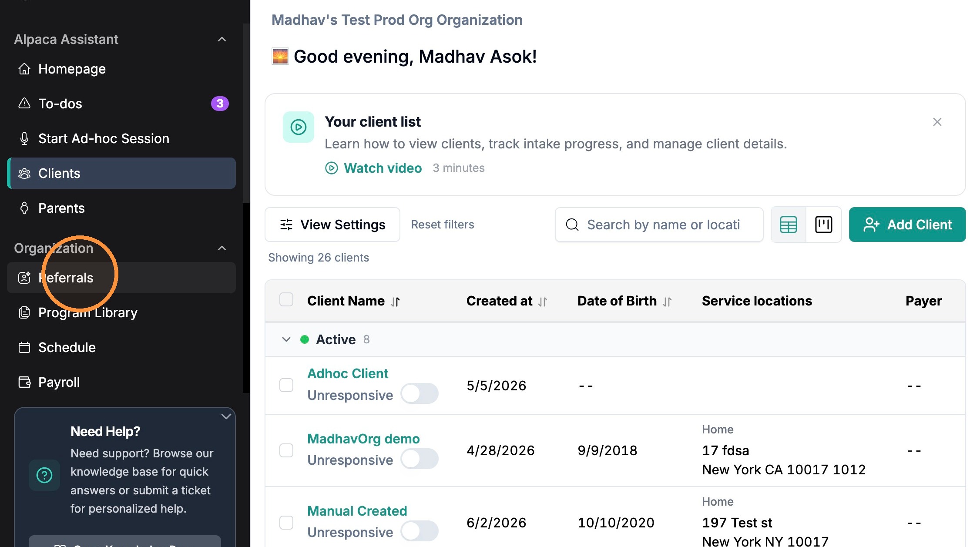Collapse the Alpaca Assistant sidebar section
The image size is (980, 547).
point(222,39)
